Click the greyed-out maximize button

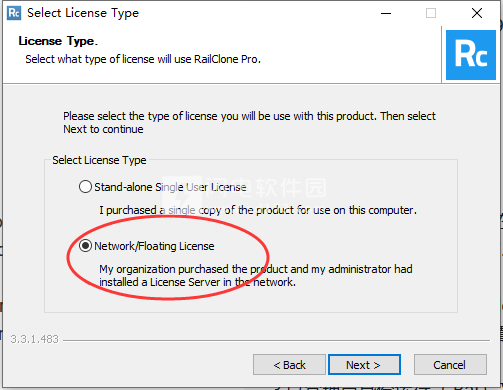tap(431, 13)
